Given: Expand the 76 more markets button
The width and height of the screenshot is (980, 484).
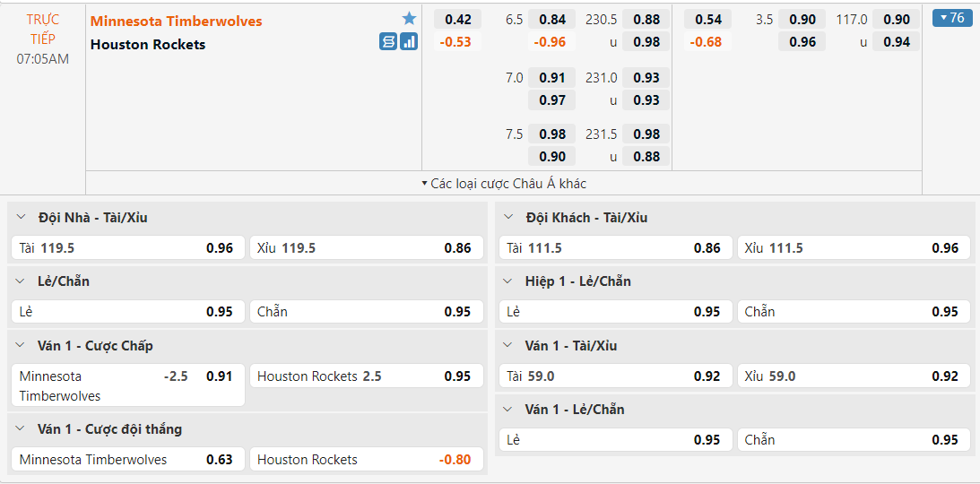Looking at the screenshot, I should click(x=951, y=18).
